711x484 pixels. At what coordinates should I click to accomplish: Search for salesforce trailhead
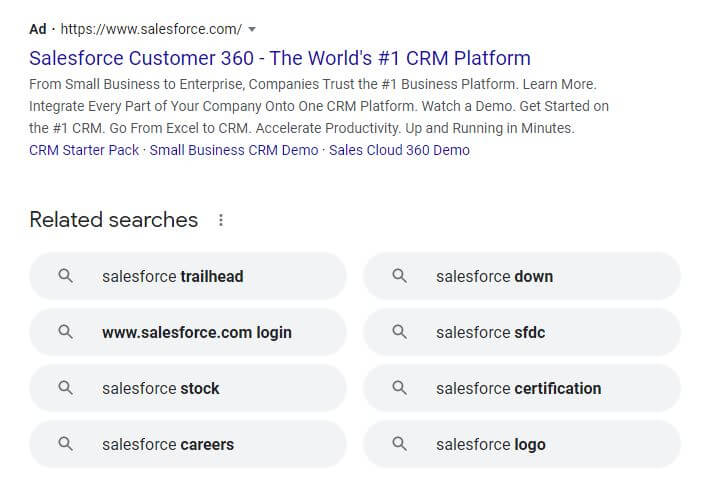tap(172, 276)
